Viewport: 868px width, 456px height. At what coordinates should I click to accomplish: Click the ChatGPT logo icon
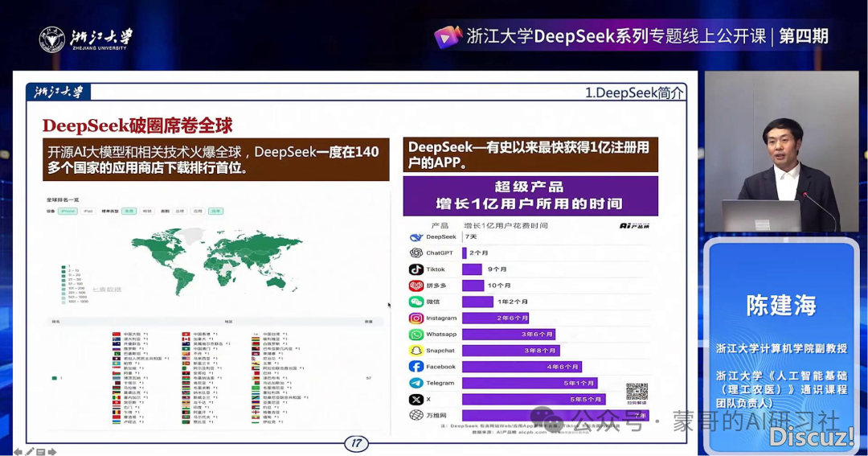416,253
